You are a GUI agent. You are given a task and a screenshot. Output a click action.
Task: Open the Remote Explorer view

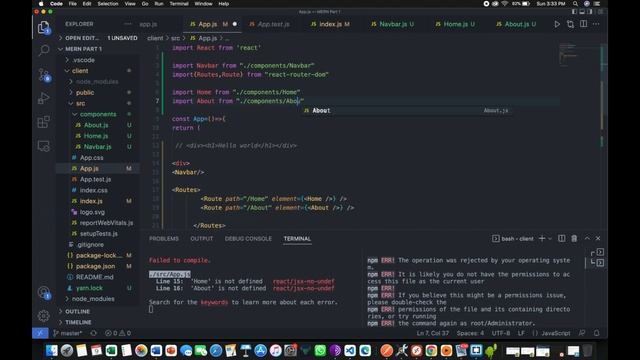tap(44, 146)
